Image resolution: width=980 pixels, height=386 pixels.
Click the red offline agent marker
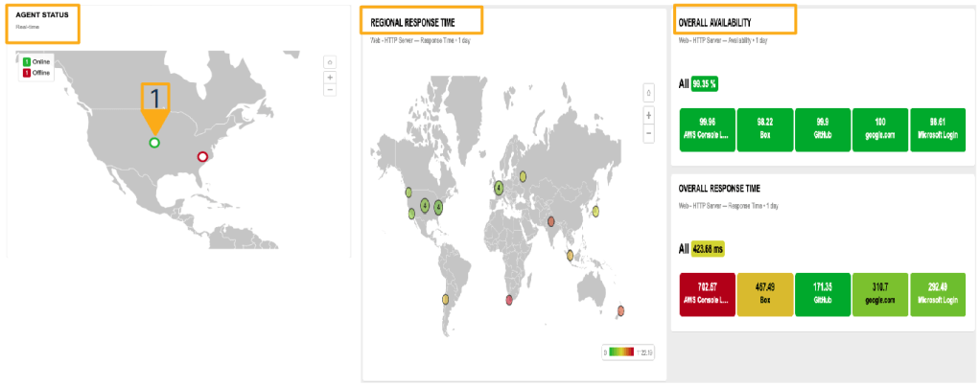(x=202, y=156)
